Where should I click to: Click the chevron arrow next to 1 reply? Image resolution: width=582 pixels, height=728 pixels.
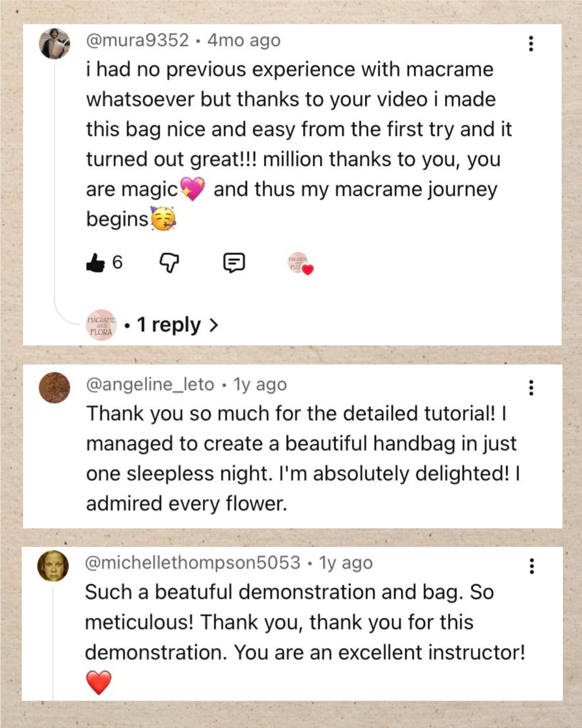[213, 325]
